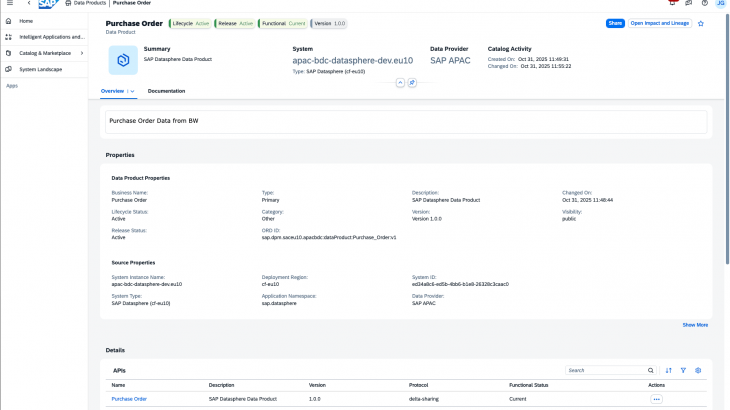
Task: Click the Protocol column header
Action: [x=418, y=385]
